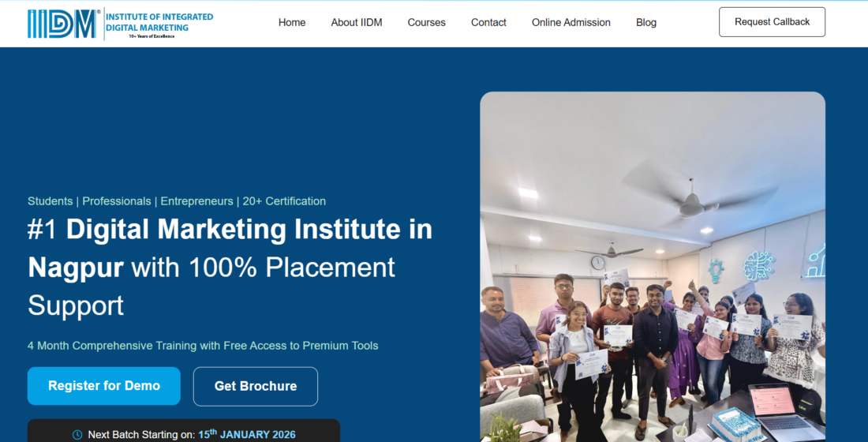Click the Request Callback button
The image size is (868, 442).
[x=772, y=22]
